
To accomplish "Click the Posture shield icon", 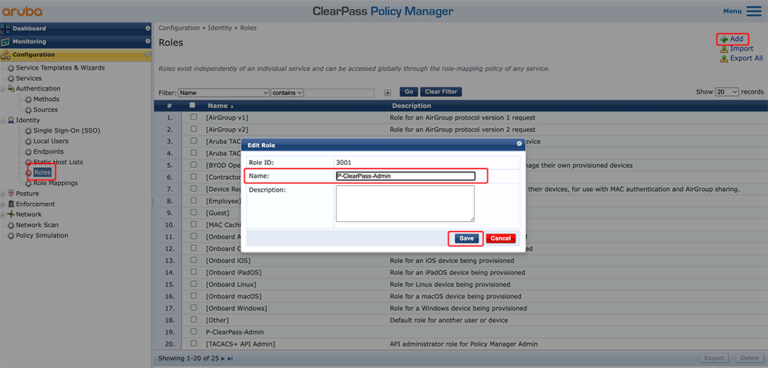I will pos(11,194).
